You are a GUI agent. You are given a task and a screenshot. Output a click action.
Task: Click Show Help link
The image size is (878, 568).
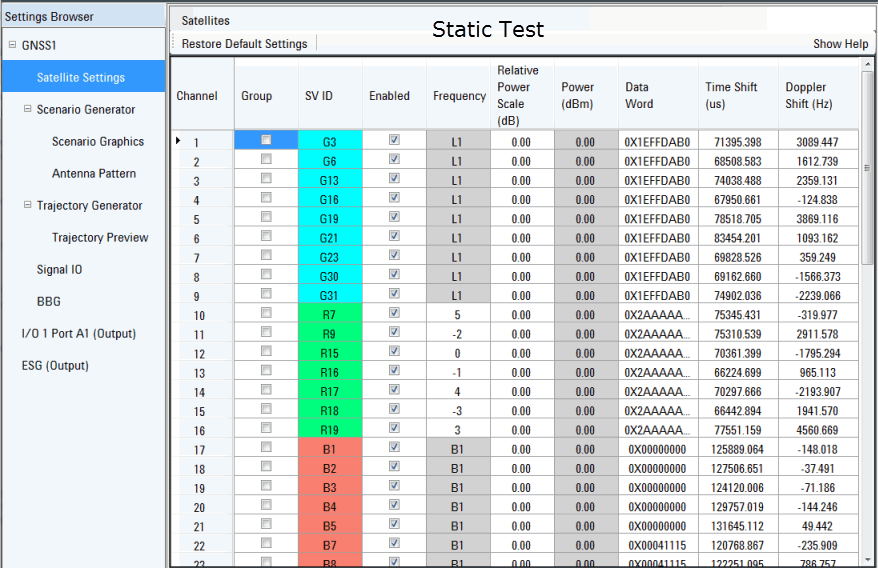(x=840, y=44)
